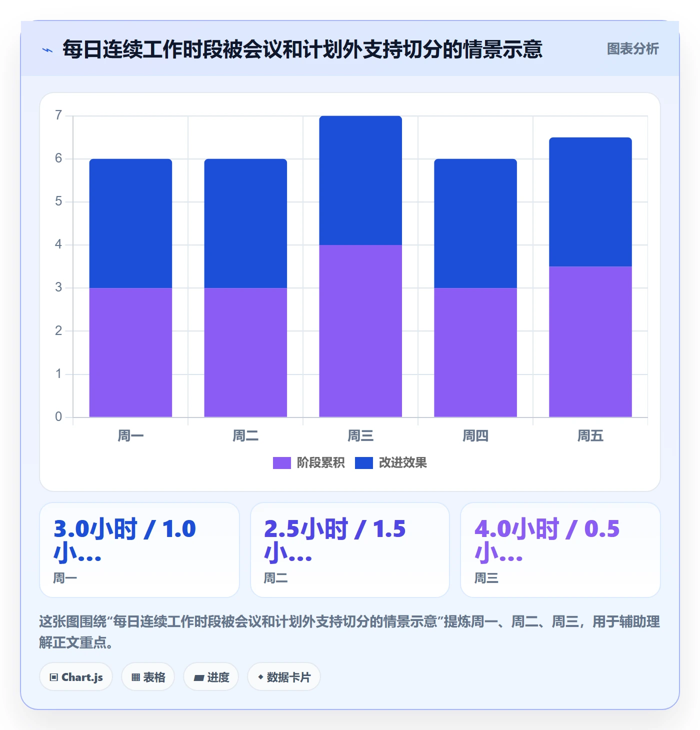Toggle the blue 改进效果 legend swatch
The width and height of the screenshot is (700, 730).
click(x=363, y=463)
